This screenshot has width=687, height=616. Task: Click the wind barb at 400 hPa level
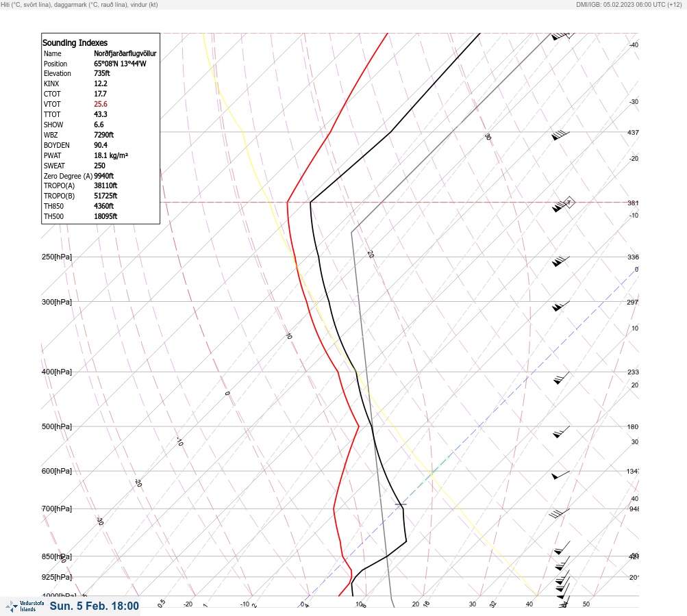pos(561,378)
